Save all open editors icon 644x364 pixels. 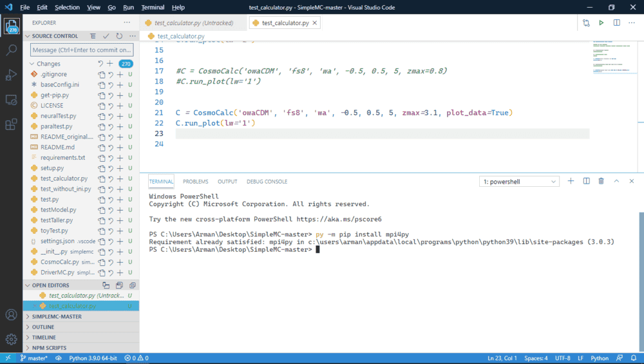[119, 285]
